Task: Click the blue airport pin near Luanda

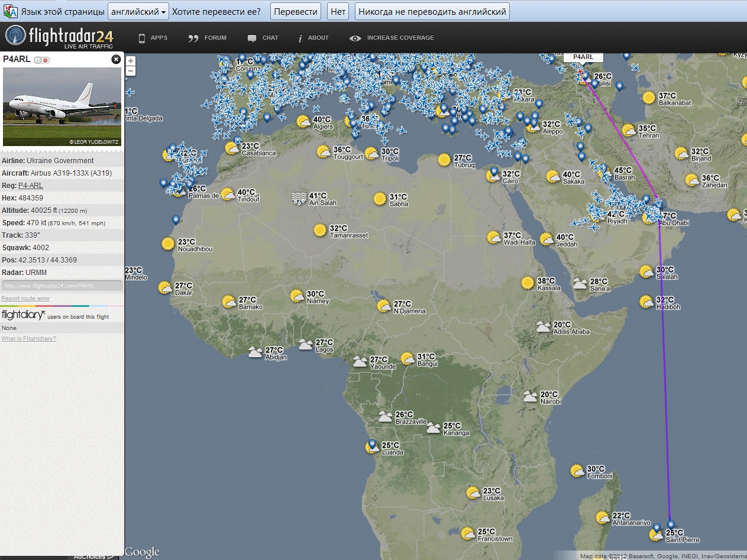Action: pyautogui.click(x=372, y=444)
